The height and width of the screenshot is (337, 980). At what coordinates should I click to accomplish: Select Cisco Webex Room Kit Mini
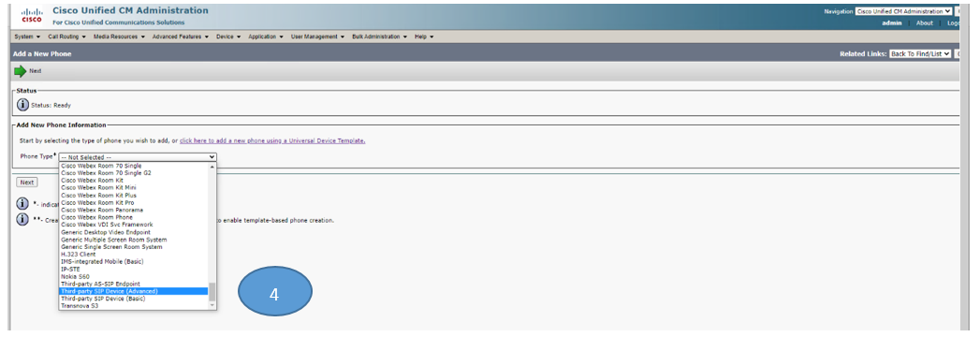pyautogui.click(x=133, y=187)
